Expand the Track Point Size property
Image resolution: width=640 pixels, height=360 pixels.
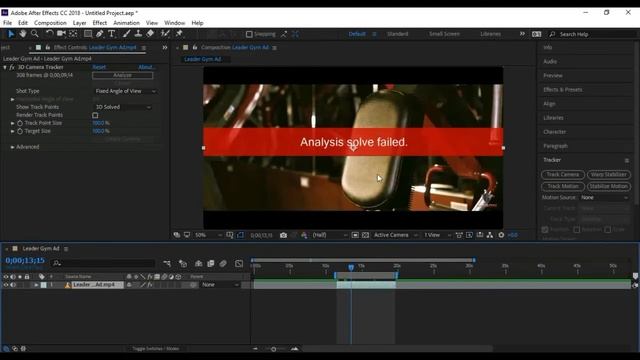point(12,123)
